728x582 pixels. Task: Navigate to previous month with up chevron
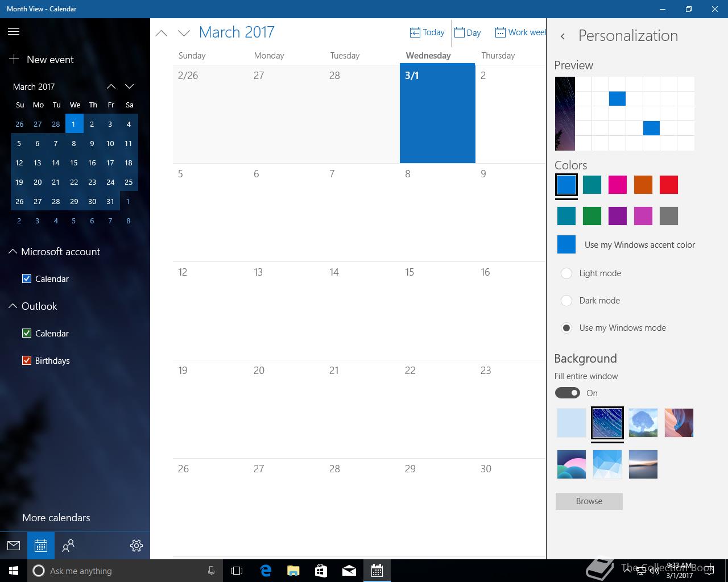click(x=162, y=33)
